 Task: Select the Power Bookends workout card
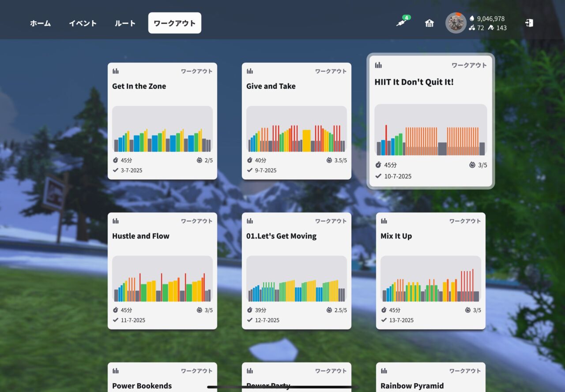pos(162,377)
